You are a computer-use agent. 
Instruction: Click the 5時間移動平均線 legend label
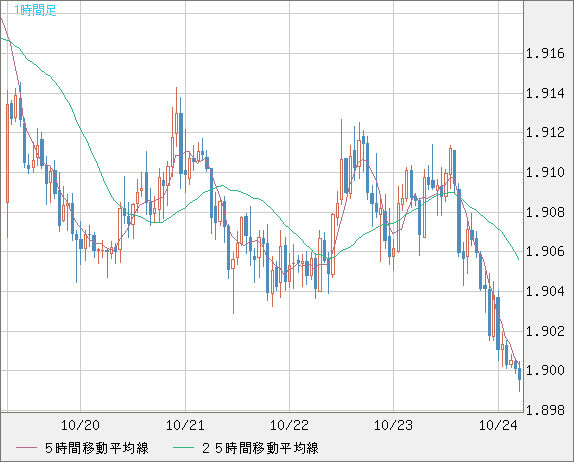click(97, 448)
